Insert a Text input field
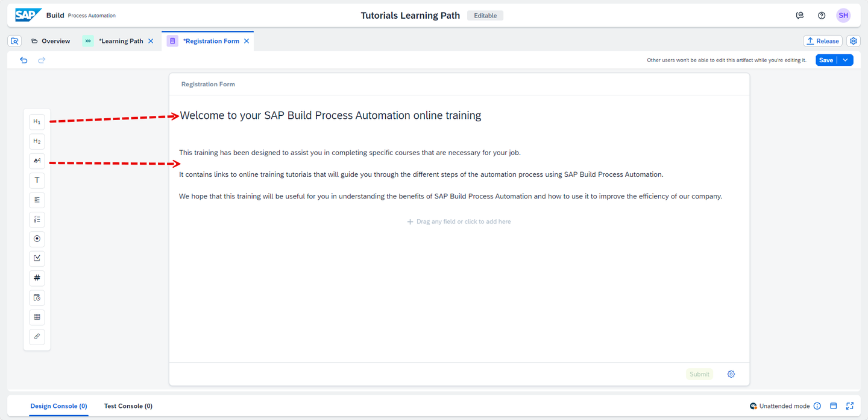 [37, 180]
